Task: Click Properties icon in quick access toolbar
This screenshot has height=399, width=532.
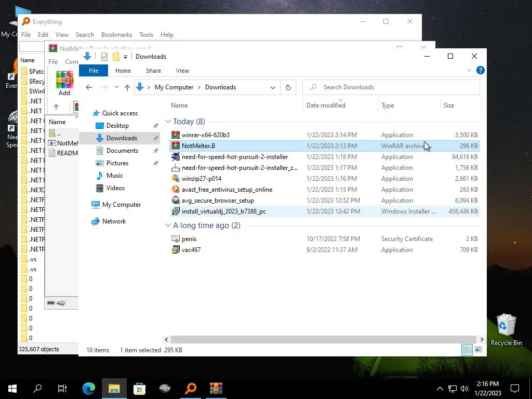Action: click(x=104, y=57)
